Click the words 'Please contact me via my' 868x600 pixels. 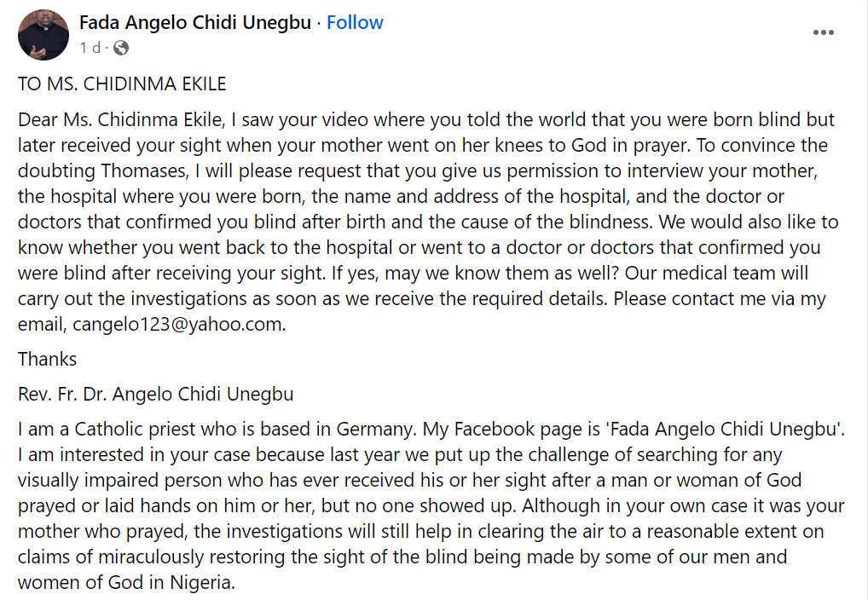721,299
